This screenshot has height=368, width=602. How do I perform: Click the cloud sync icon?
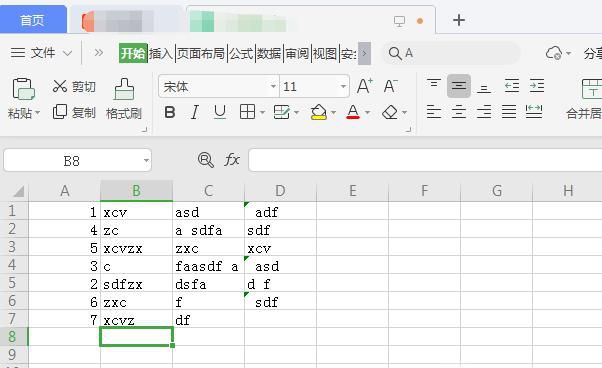554,53
